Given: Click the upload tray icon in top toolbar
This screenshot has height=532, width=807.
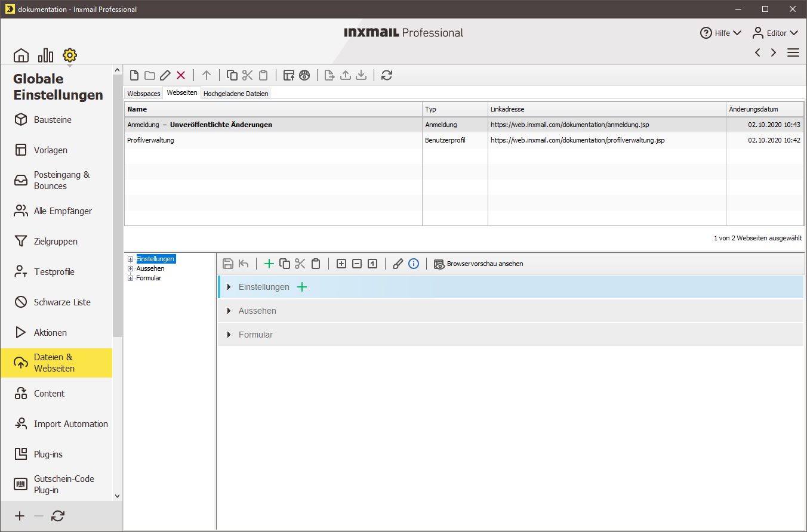Looking at the screenshot, I should [x=345, y=75].
